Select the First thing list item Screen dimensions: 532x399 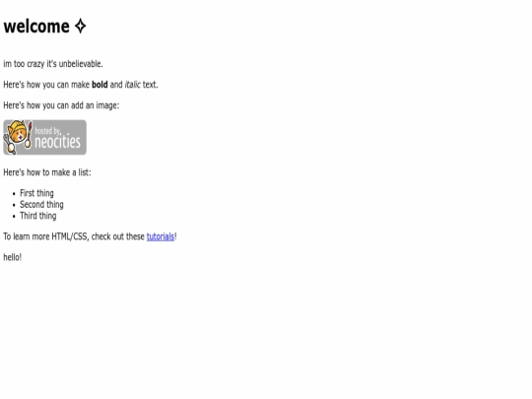36,193
